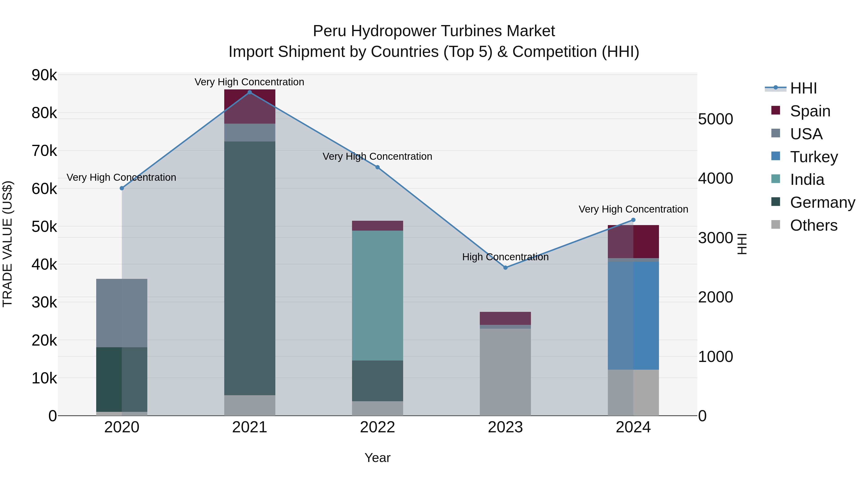Click the Spain segment of the 2024 bar
868x488 pixels.
pyautogui.click(x=633, y=242)
